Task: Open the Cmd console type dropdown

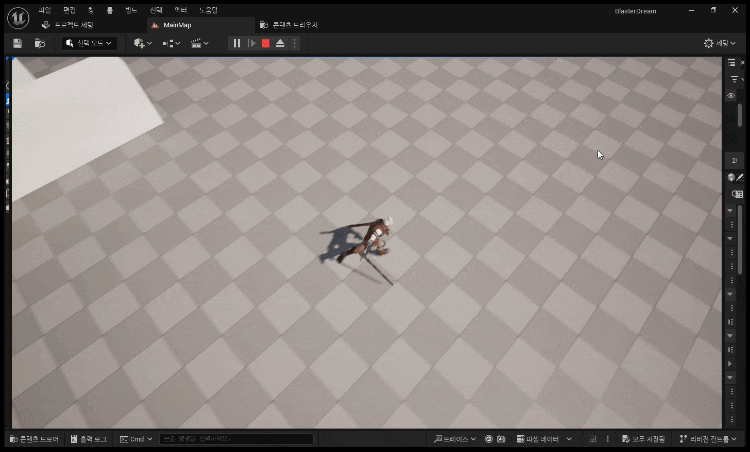Action: 136,439
